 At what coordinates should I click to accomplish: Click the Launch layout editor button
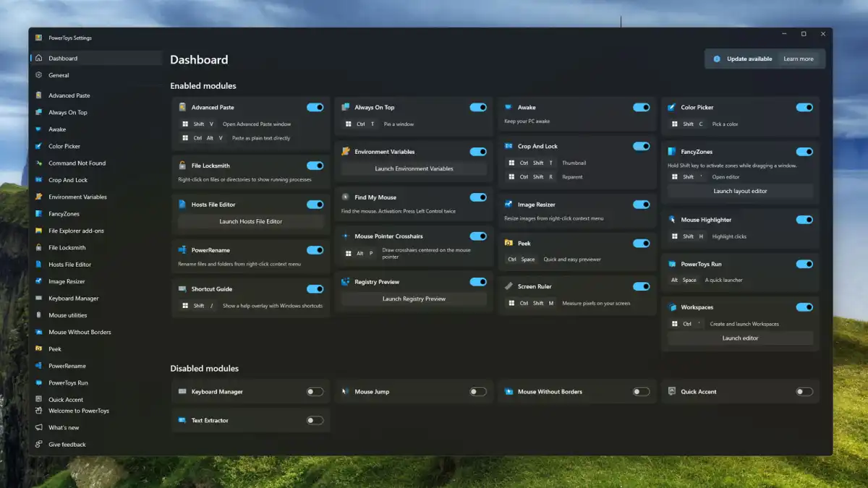(x=740, y=192)
